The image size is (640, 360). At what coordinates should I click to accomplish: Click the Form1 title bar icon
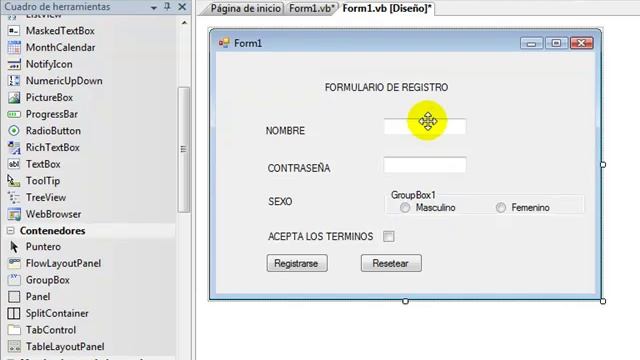click(224, 43)
